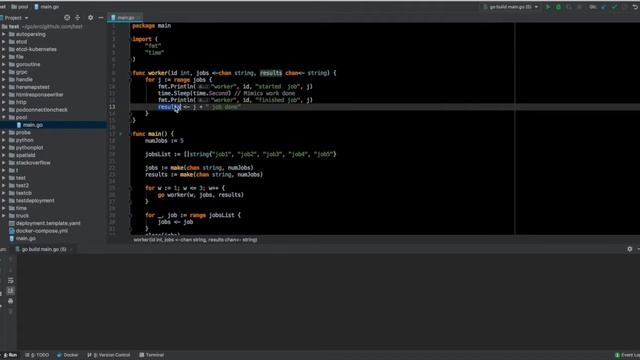Select the test project root node
Screen dimensions: 640x360
coord(13,27)
